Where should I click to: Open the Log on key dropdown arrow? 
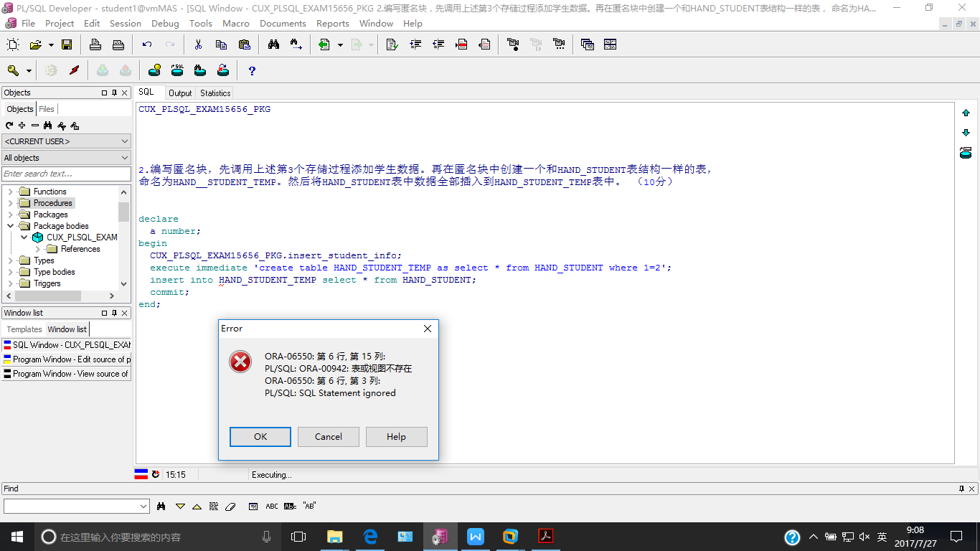coord(29,70)
